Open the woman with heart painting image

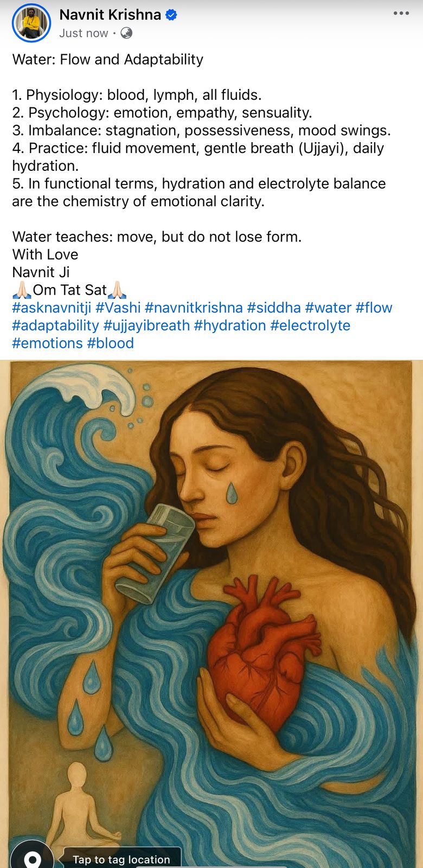[x=211, y=614]
